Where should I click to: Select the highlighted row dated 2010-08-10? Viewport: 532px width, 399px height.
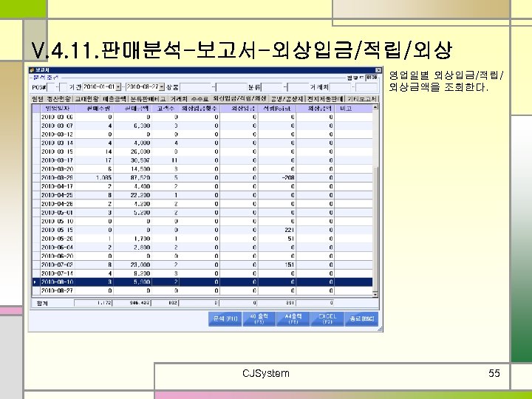click(x=202, y=282)
